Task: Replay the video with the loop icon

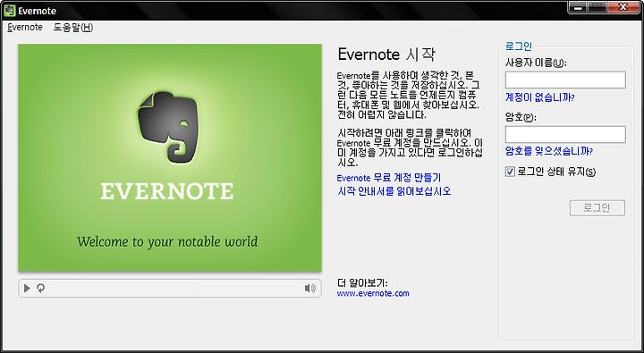Action: [40, 288]
